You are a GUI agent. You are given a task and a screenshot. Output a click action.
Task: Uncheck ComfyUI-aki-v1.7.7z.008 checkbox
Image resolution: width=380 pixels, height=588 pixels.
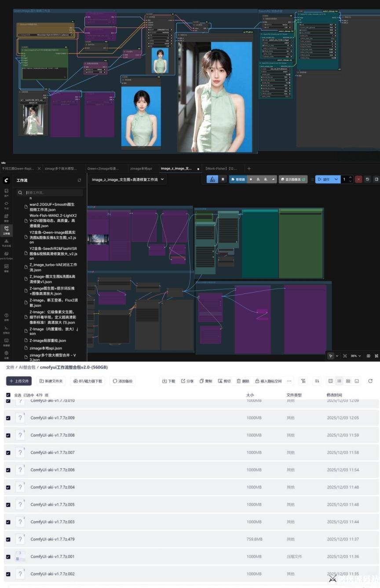click(8, 435)
